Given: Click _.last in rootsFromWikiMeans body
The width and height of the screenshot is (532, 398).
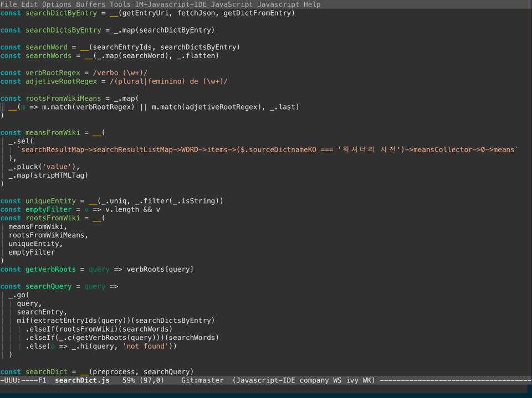Looking at the screenshot, I should point(282,107).
